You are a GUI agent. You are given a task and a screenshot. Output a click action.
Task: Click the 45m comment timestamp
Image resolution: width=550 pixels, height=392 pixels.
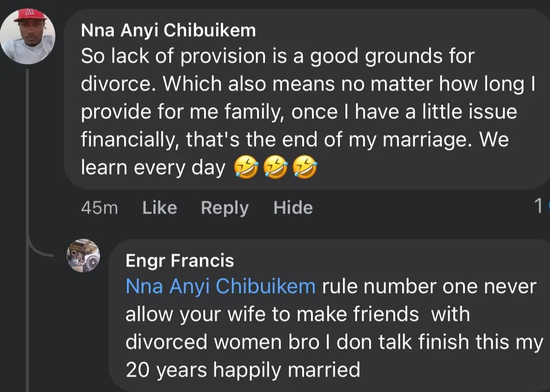[x=99, y=208]
